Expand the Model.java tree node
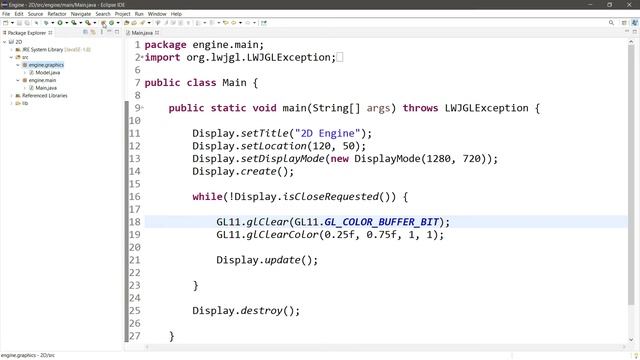640x360 pixels. [25, 73]
